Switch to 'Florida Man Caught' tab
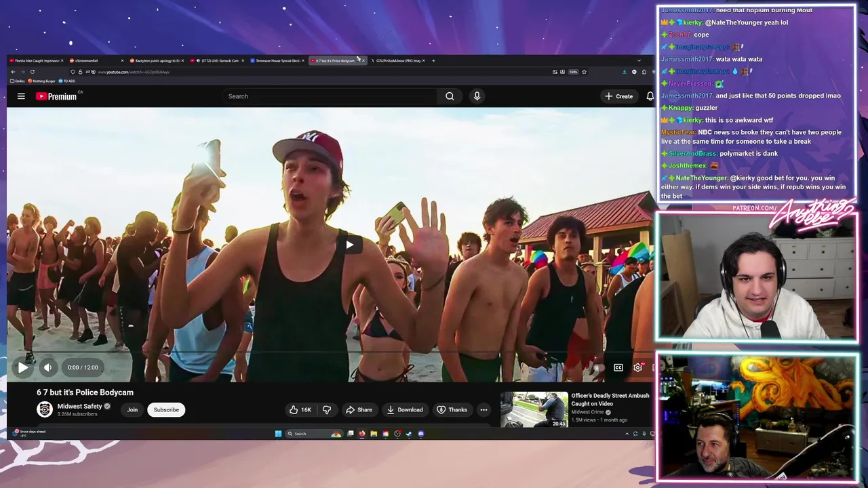The width and height of the screenshot is (868, 488). 35,60
